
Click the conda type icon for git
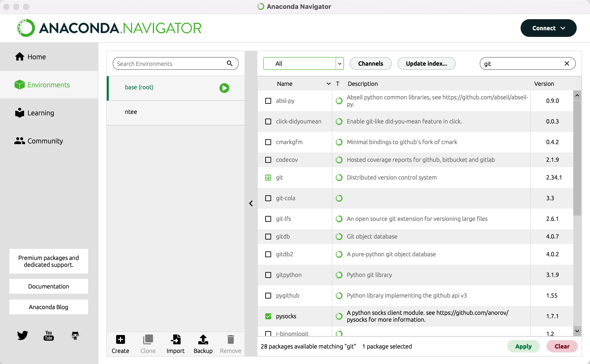click(339, 178)
